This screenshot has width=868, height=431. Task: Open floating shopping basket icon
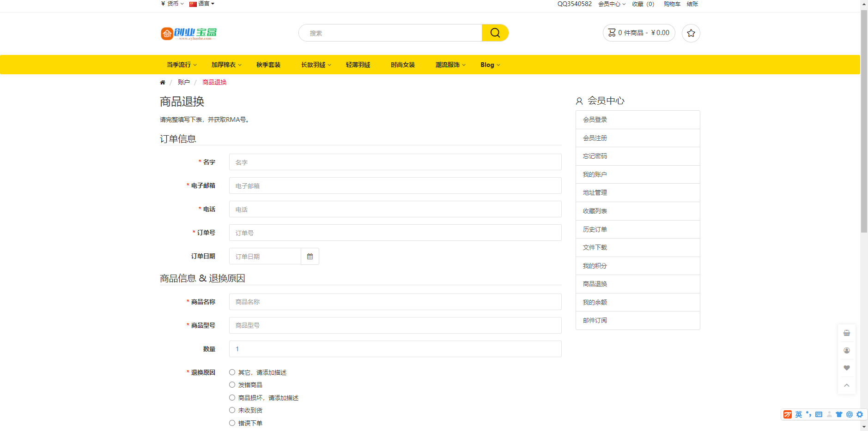point(846,333)
